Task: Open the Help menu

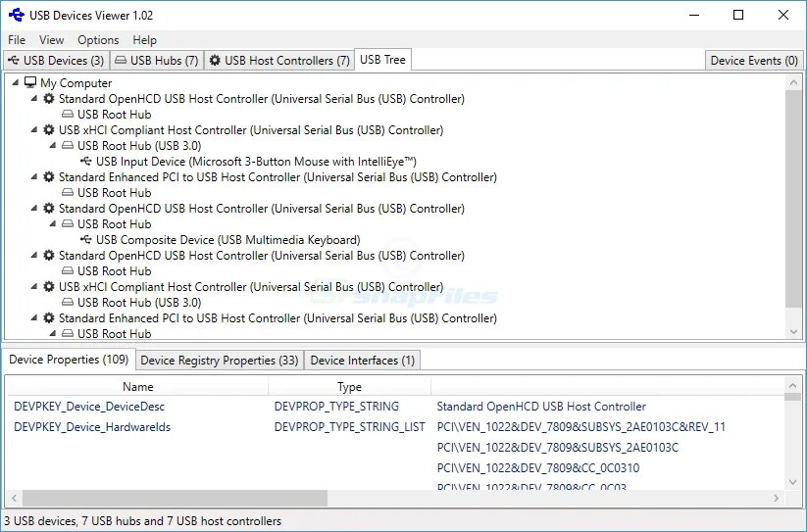Action: click(x=144, y=40)
